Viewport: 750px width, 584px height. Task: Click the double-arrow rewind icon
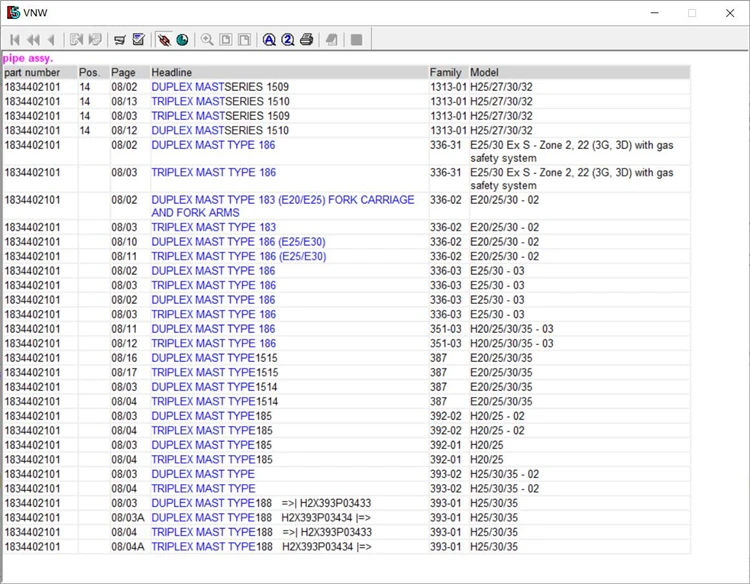(x=33, y=40)
